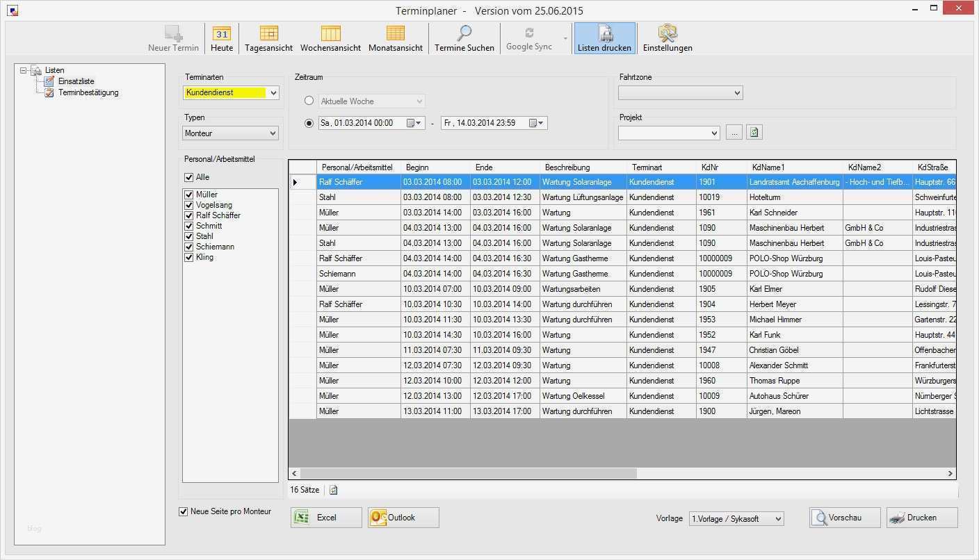Click the refresh icon next to 16 Sätze
Image resolution: width=979 pixels, height=560 pixels.
tap(334, 490)
